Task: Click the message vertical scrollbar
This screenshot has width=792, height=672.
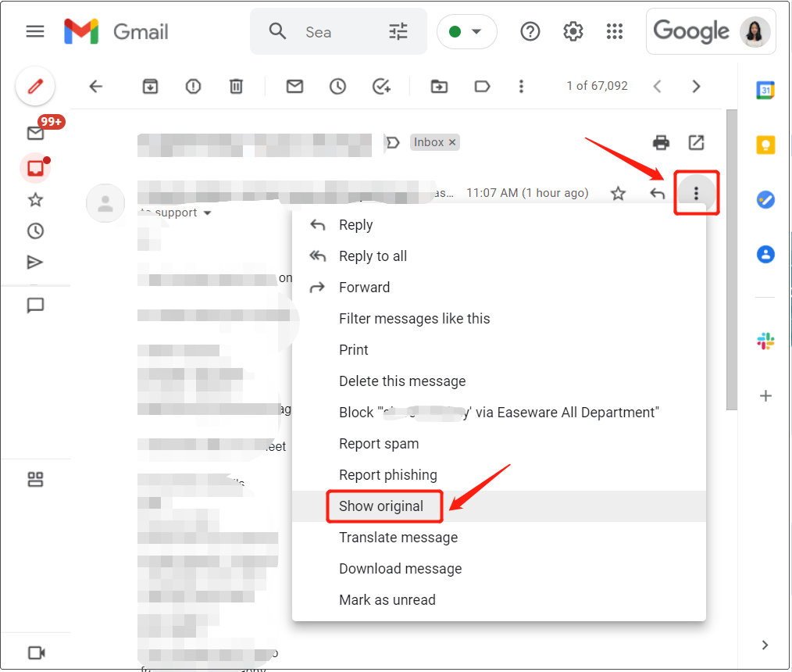Action: [x=731, y=259]
